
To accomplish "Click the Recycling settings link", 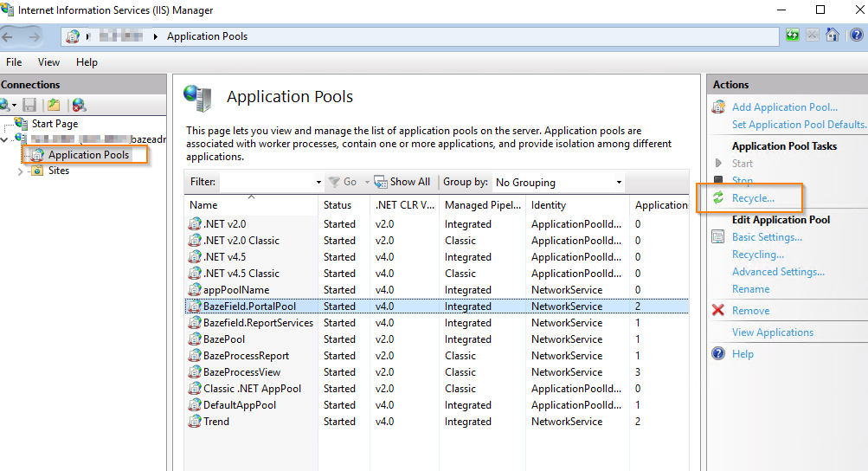I will pos(758,255).
